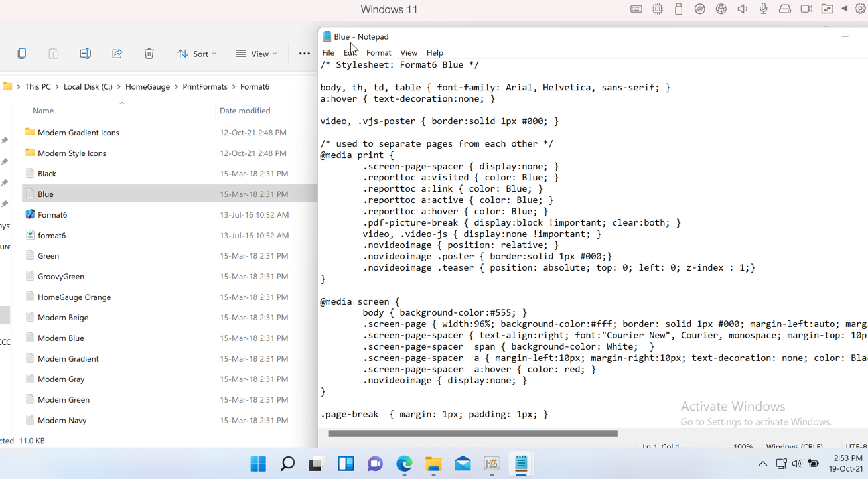Expand the View options dropdown
Image resolution: width=868 pixels, height=479 pixels.
[x=256, y=54]
